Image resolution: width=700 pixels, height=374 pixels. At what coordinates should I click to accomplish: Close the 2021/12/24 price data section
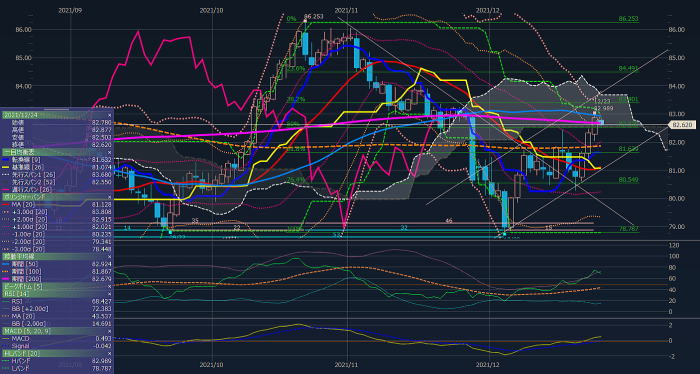click(109, 115)
